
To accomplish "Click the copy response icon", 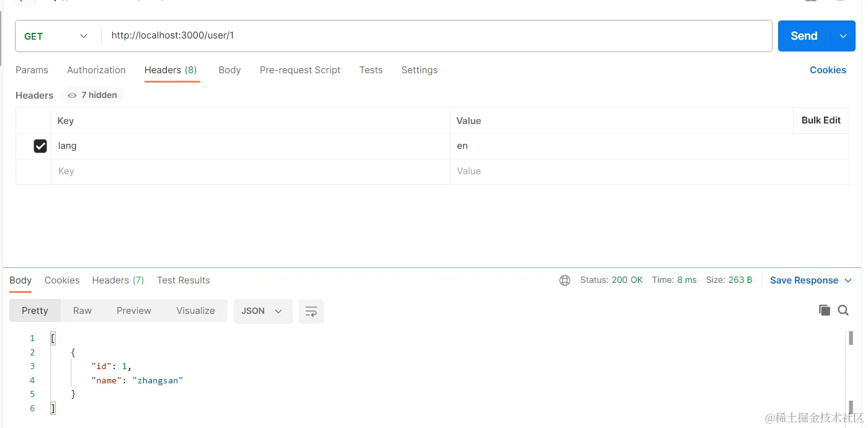I will (x=824, y=310).
